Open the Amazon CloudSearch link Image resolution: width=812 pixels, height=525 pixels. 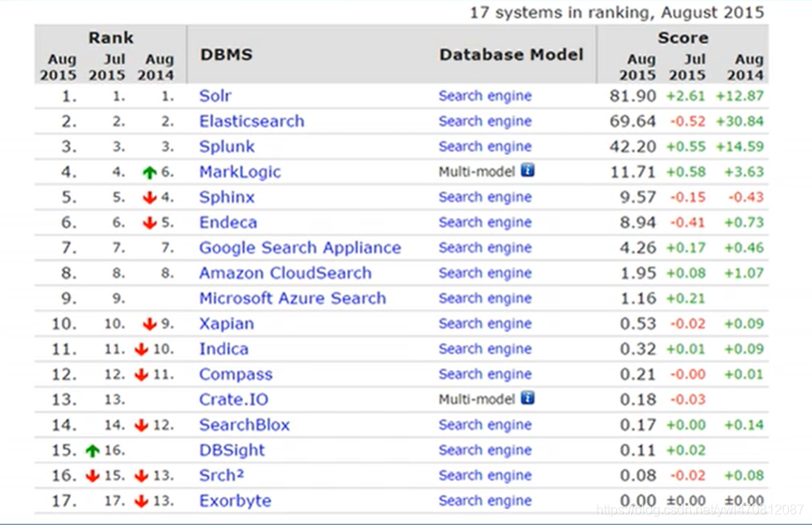tap(285, 272)
